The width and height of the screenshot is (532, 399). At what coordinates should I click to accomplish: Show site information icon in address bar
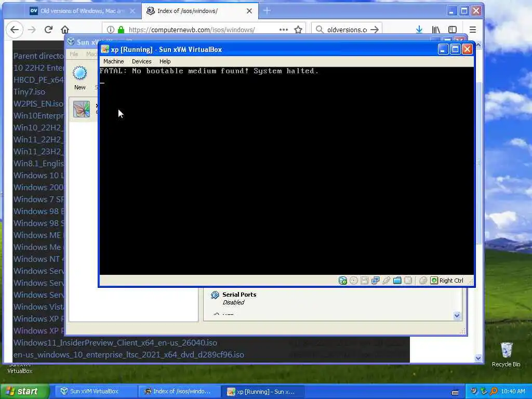point(111,30)
